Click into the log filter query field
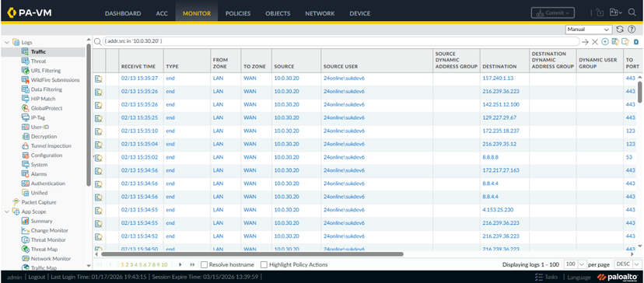 click(x=341, y=41)
